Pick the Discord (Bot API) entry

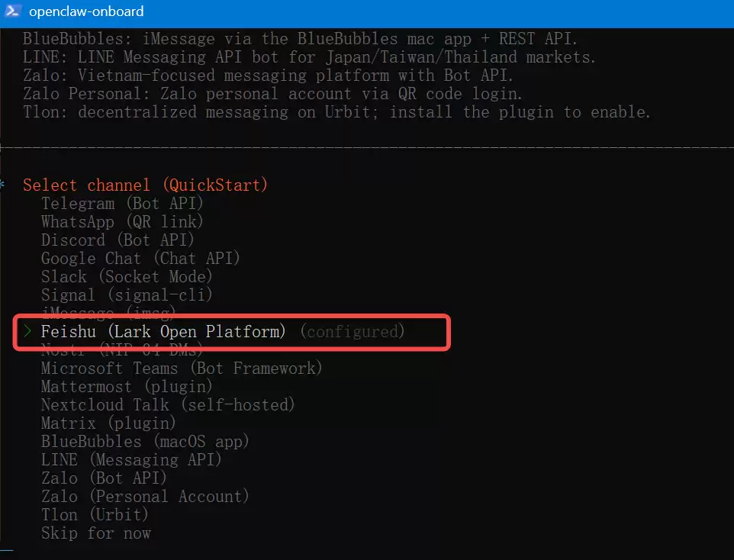click(x=117, y=240)
